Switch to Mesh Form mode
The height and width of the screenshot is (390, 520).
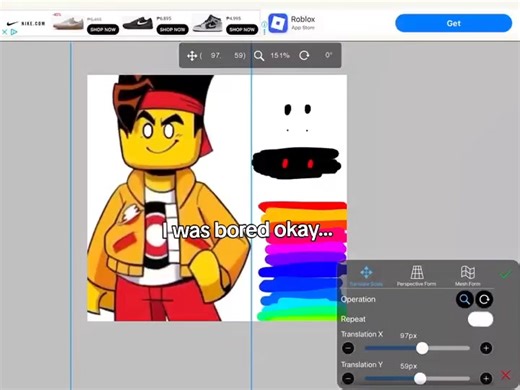tap(468, 276)
